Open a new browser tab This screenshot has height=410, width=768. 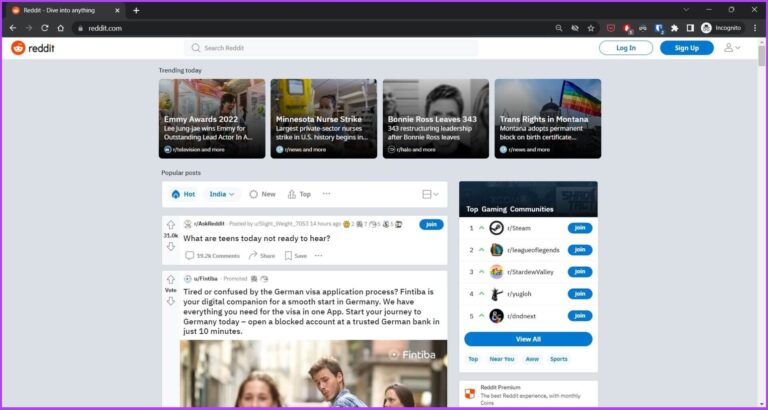coord(136,10)
